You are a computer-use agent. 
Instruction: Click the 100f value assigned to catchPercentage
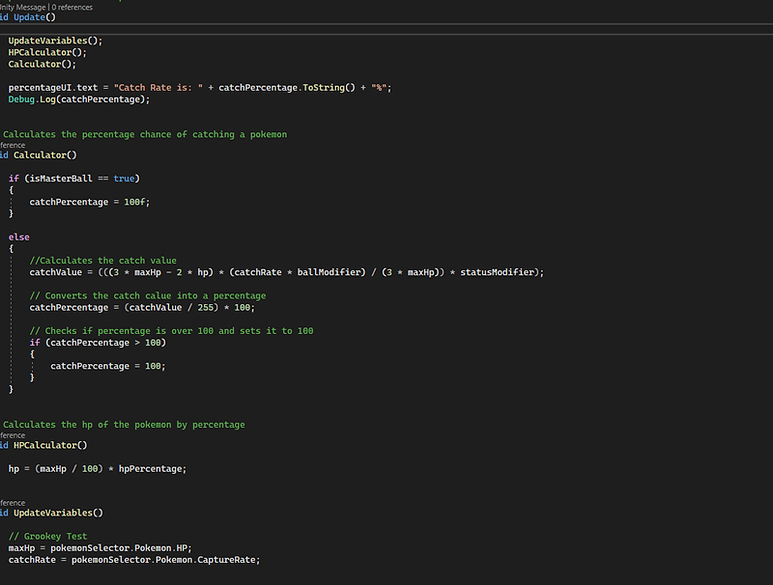(x=134, y=202)
